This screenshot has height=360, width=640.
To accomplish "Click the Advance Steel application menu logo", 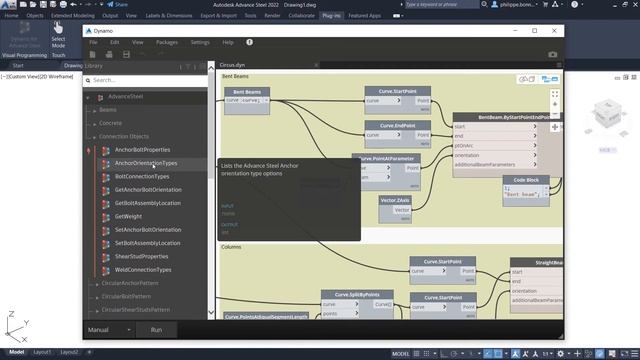I will 8,5.
